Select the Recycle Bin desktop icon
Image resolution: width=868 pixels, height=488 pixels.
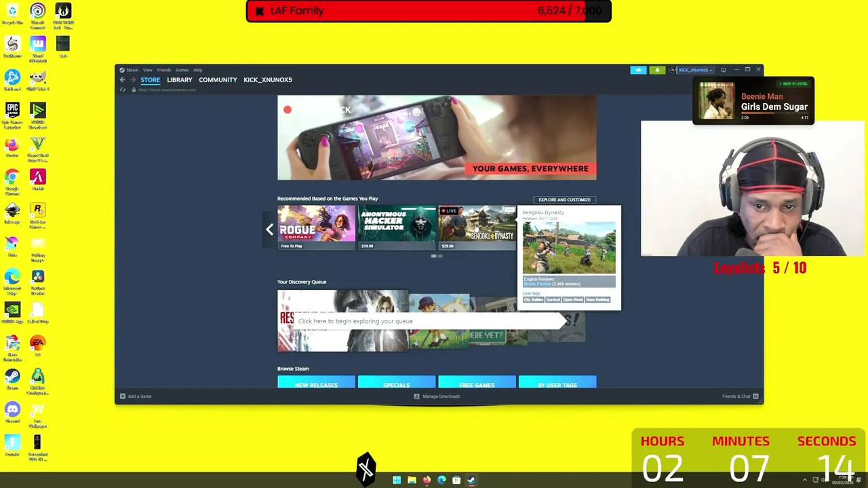click(12, 14)
